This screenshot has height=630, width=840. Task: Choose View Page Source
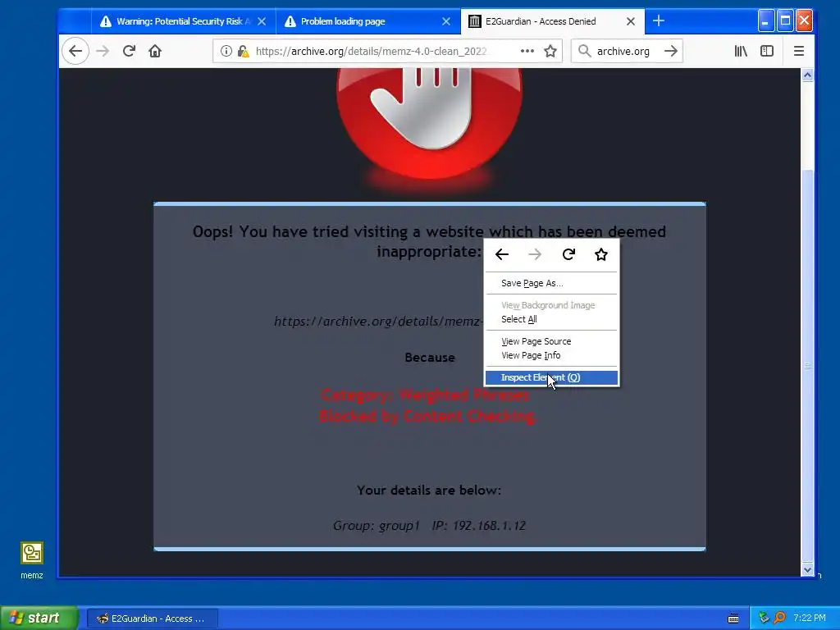point(551,341)
